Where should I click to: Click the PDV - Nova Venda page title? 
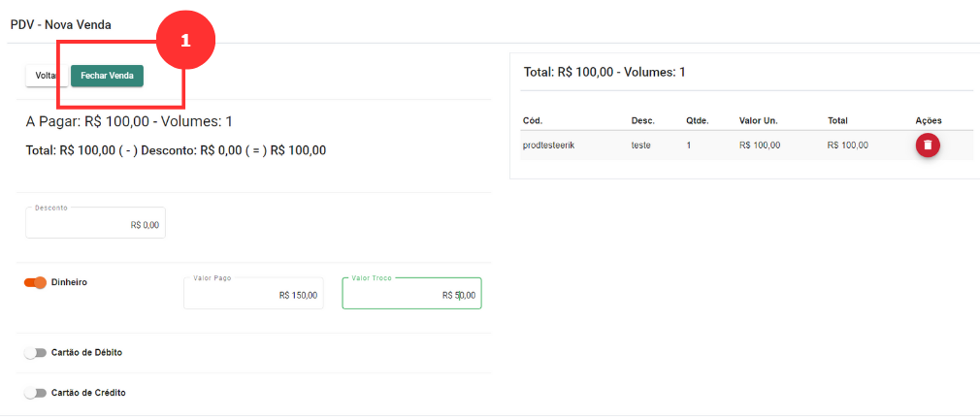60,24
